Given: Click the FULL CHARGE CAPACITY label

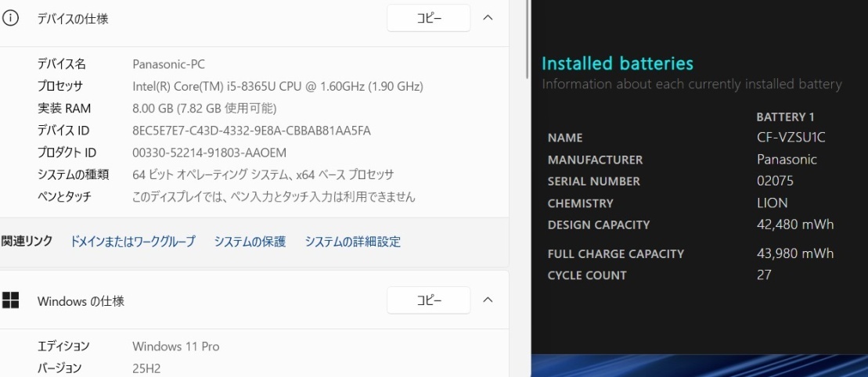Looking at the screenshot, I should (615, 254).
